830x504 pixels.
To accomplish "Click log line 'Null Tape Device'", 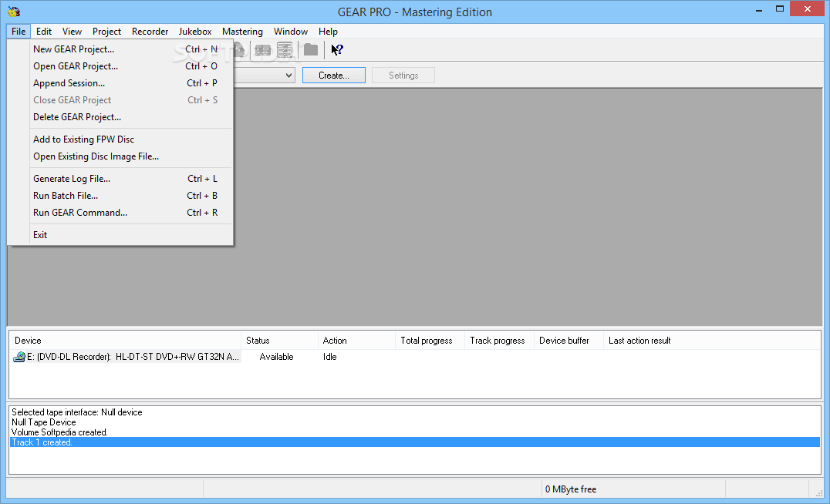I will [x=43, y=422].
